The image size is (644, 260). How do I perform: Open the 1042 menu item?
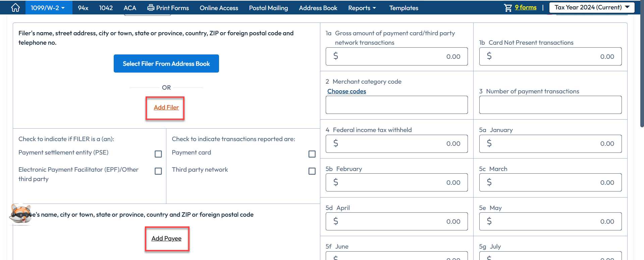106,8
